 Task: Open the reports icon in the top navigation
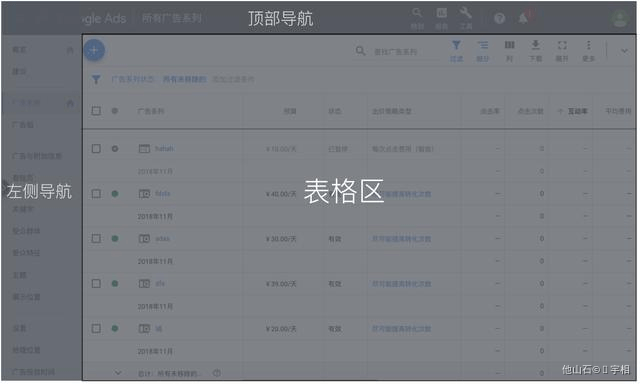click(x=442, y=13)
